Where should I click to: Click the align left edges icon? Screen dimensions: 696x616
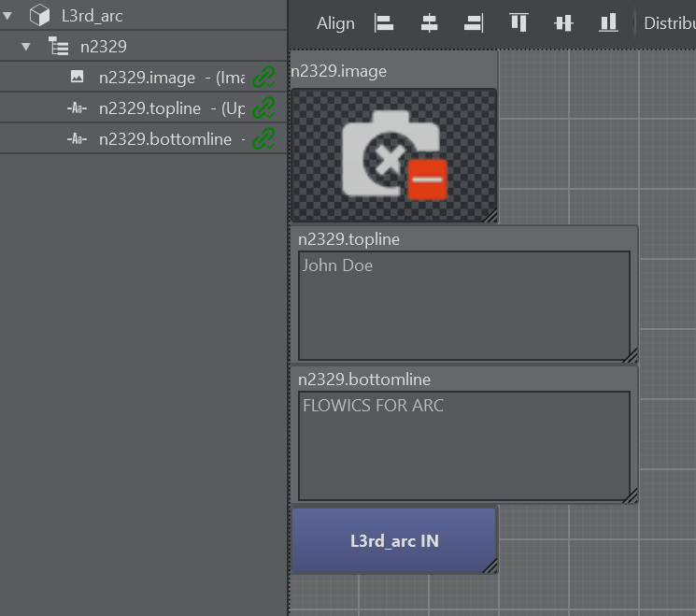(384, 23)
